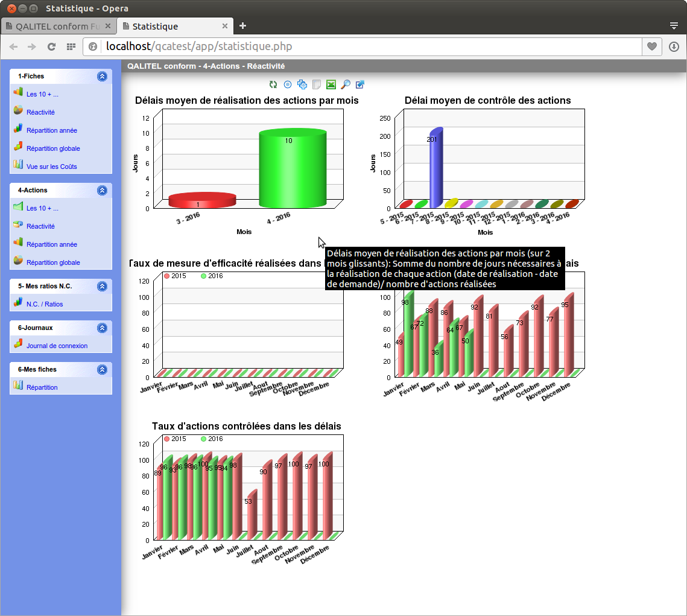Export statistics to Excel
The image size is (687, 616).
click(331, 84)
